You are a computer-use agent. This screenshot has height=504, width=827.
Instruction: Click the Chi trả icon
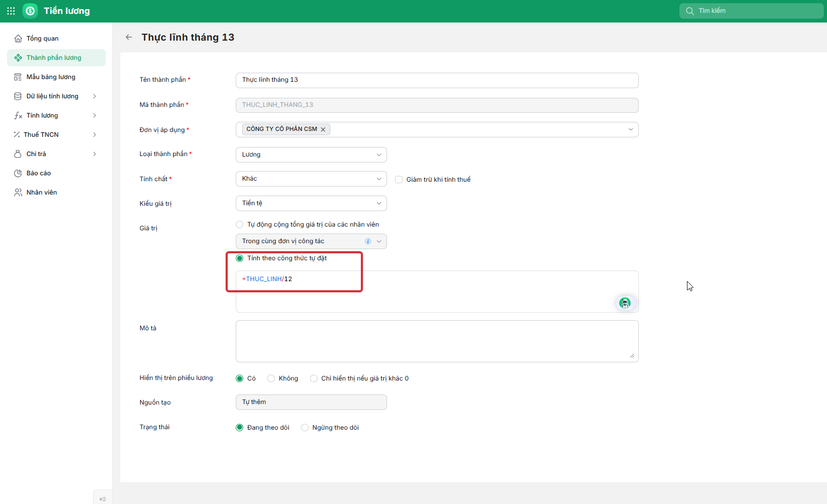point(18,154)
